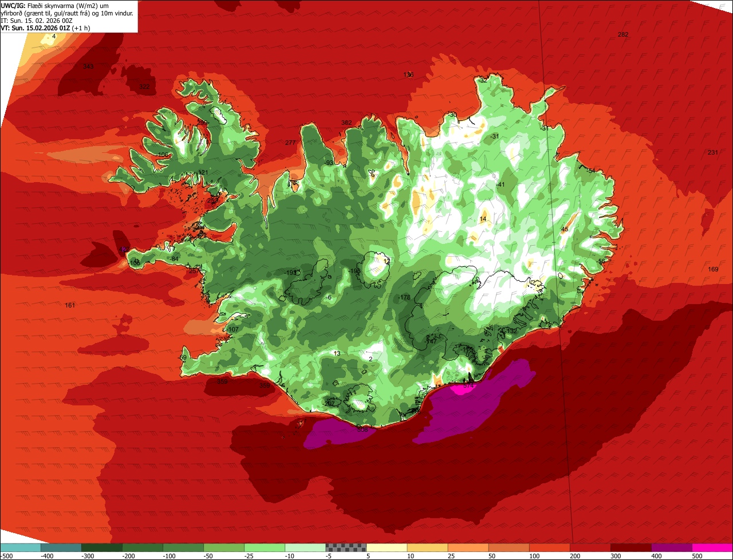Click the map value '-31'

click(x=495, y=136)
